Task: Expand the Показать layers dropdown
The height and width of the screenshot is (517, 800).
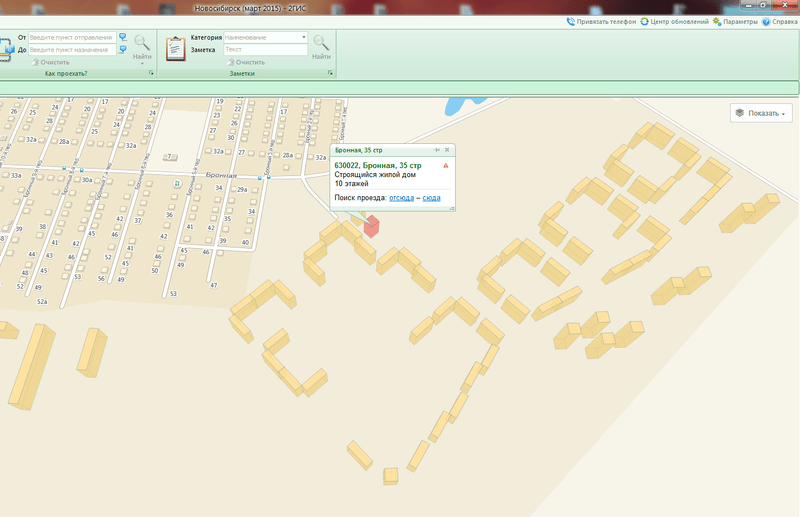Action: tap(763, 113)
